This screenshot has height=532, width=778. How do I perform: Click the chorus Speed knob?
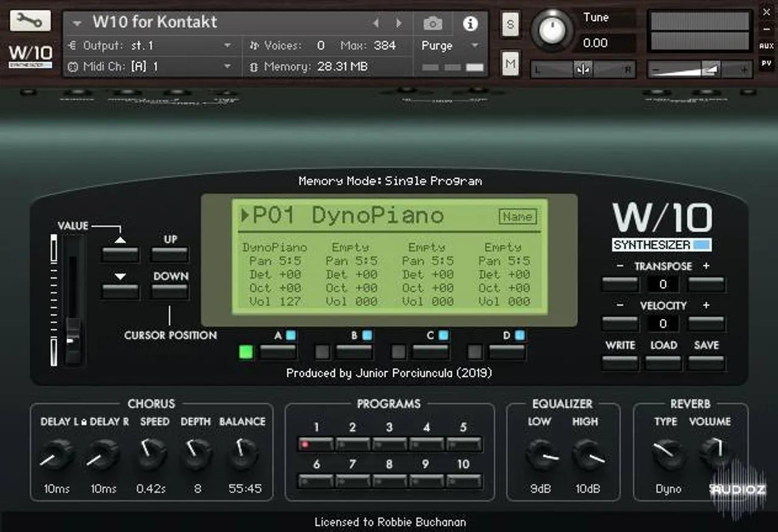coord(151,454)
